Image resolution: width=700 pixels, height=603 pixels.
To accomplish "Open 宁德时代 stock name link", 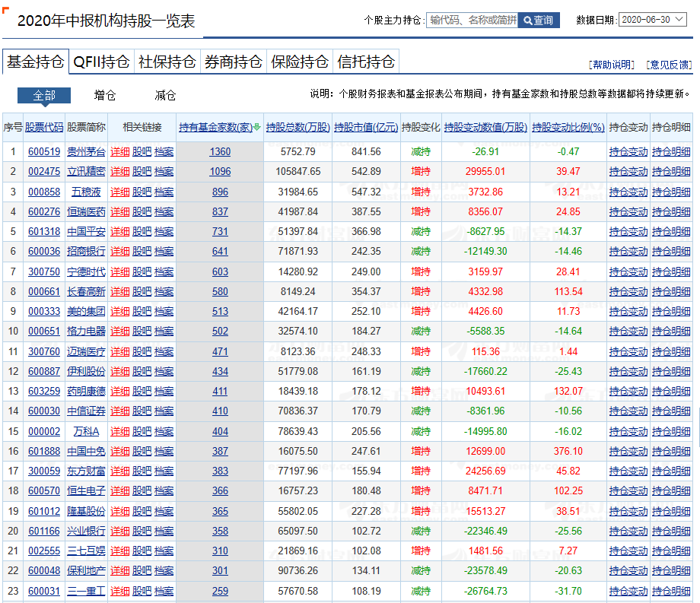I will coord(86,272).
